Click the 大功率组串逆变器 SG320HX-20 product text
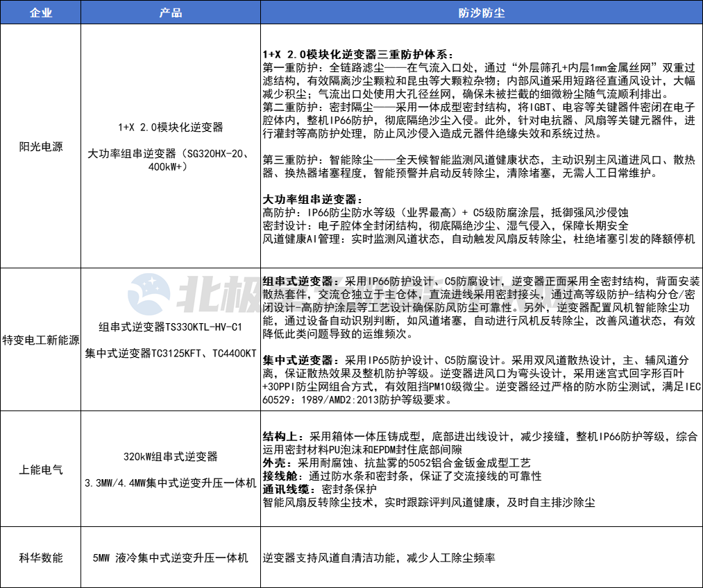This screenshot has width=703, height=588. tap(168, 160)
